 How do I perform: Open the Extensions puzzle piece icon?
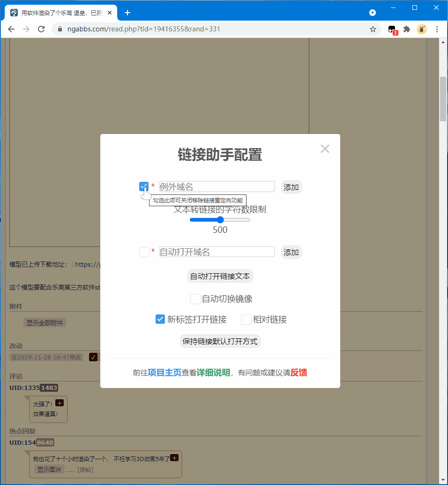[x=407, y=29]
